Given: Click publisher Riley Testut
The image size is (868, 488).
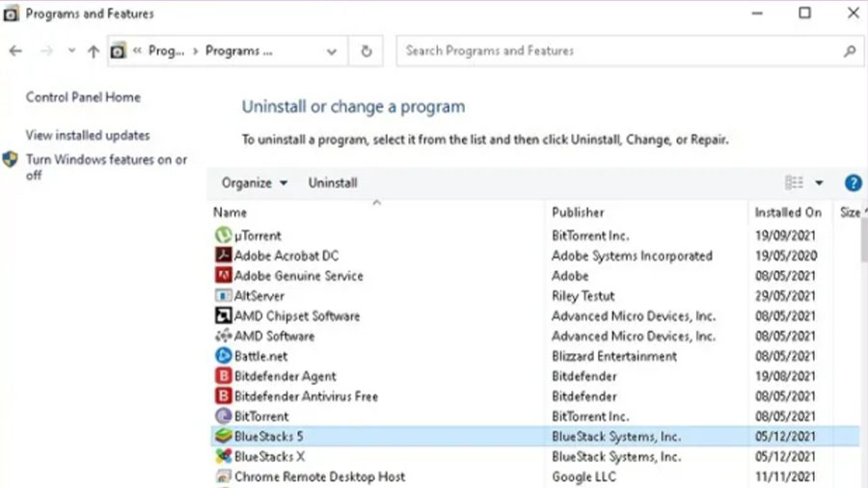Looking at the screenshot, I should [x=583, y=296].
